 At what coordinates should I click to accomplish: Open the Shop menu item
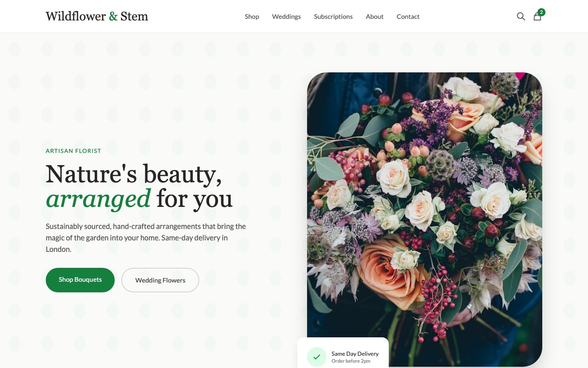coord(252,16)
